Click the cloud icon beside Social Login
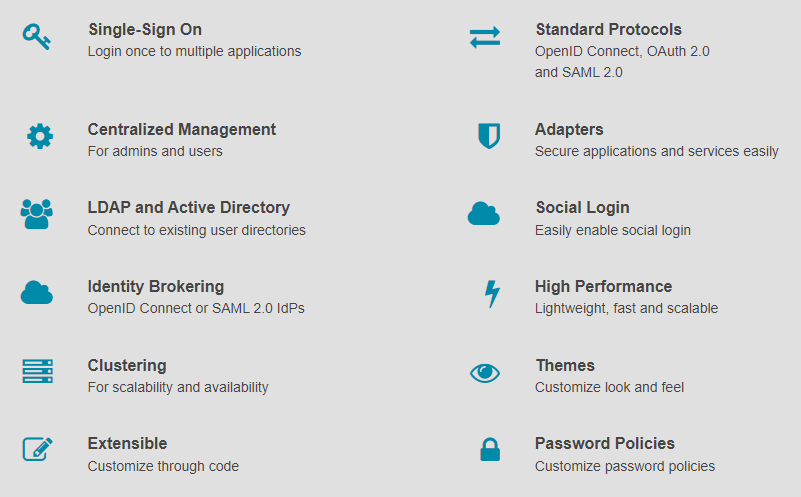Image resolution: width=801 pixels, height=497 pixels. [484, 214]
